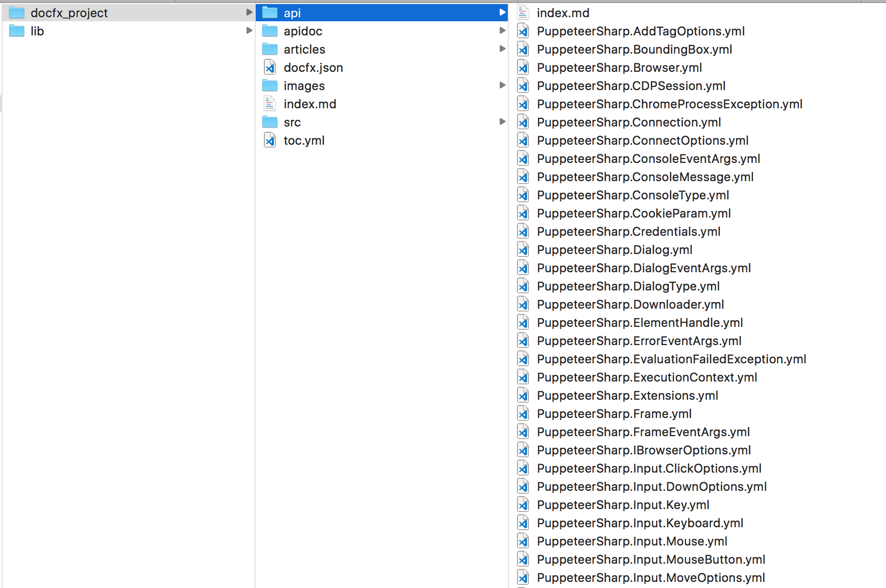Viewport: 886px width, 588px height.
Task: Expand the articles folder arrow
Action: tap(502, 49)
